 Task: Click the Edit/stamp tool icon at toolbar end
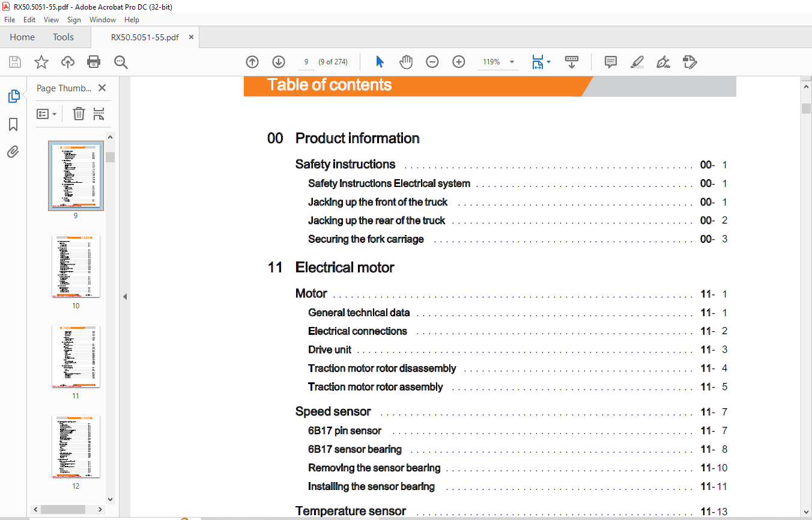[689, 62]
